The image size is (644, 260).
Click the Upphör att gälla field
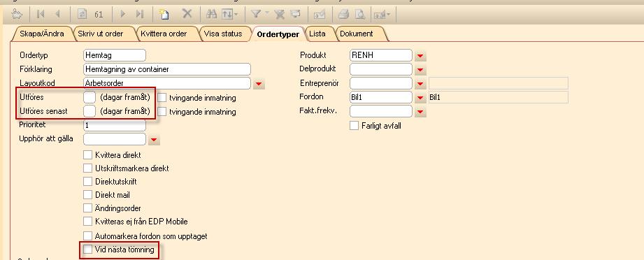115,139
